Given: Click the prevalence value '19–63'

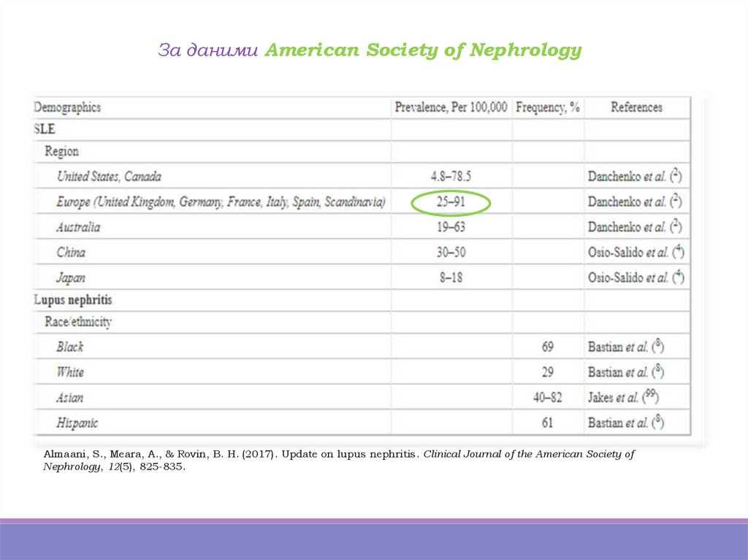Looking at the screenshot, I should (x=451, y=227).
